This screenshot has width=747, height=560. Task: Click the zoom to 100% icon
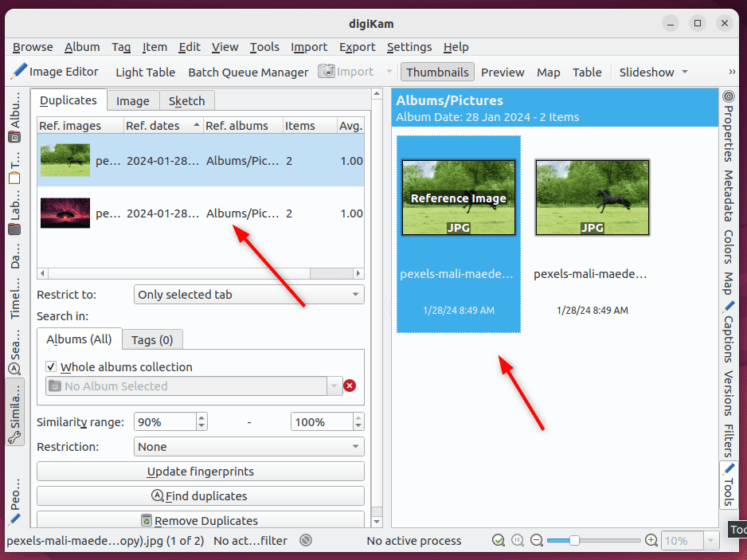(x=518, y=540)
